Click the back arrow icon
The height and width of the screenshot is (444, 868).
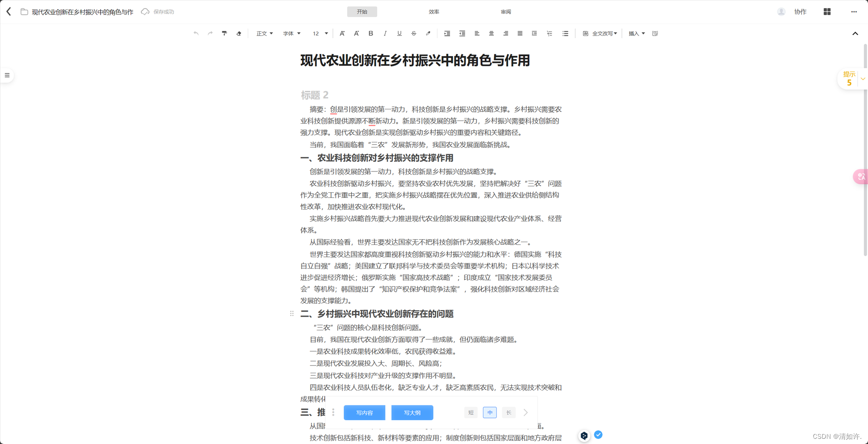pyautogui.click(x=9, y=12)
